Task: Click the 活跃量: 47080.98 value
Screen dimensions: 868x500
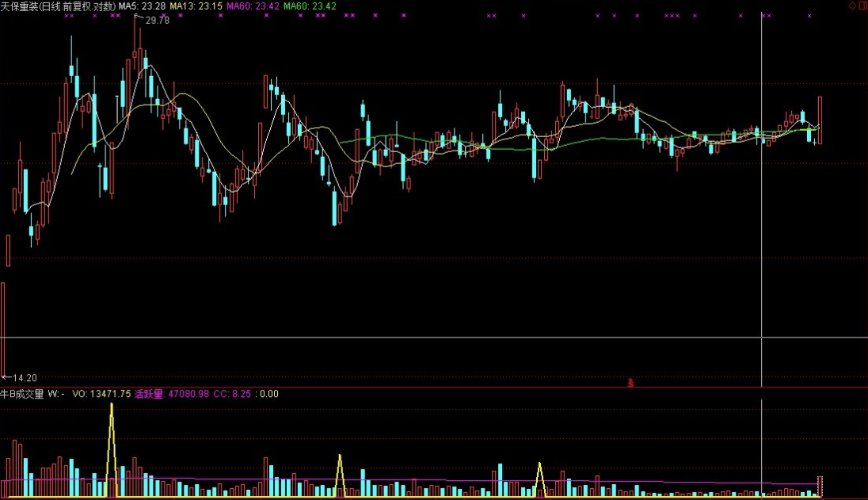Action: point(172,395)
